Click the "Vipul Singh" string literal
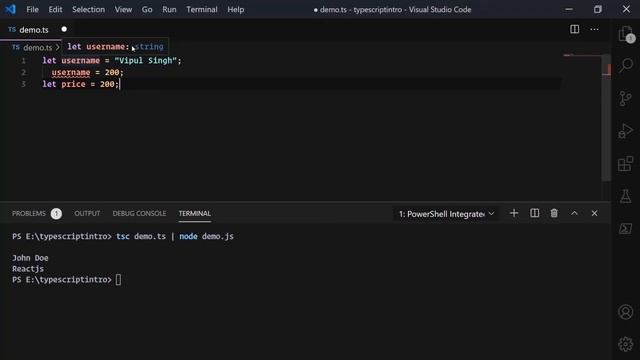This screenshot has width=640, height=360. pyautogui.click(x=145, y=60)
